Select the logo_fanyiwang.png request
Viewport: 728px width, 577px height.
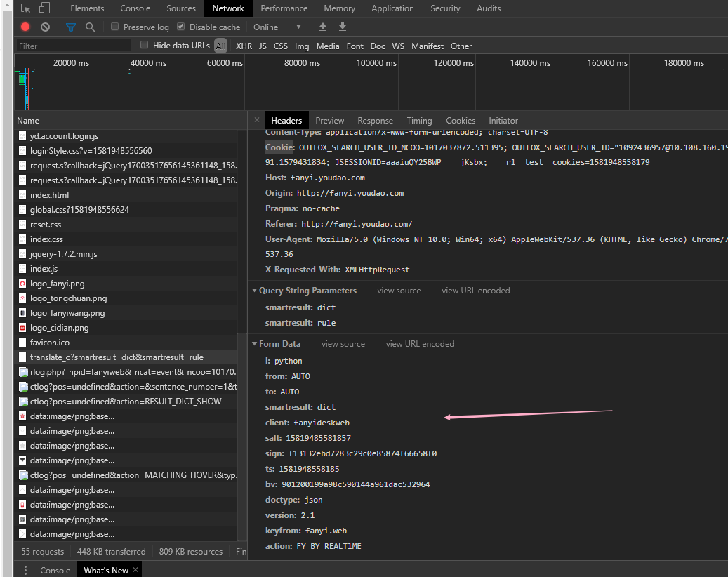click(x=126, y=313)
